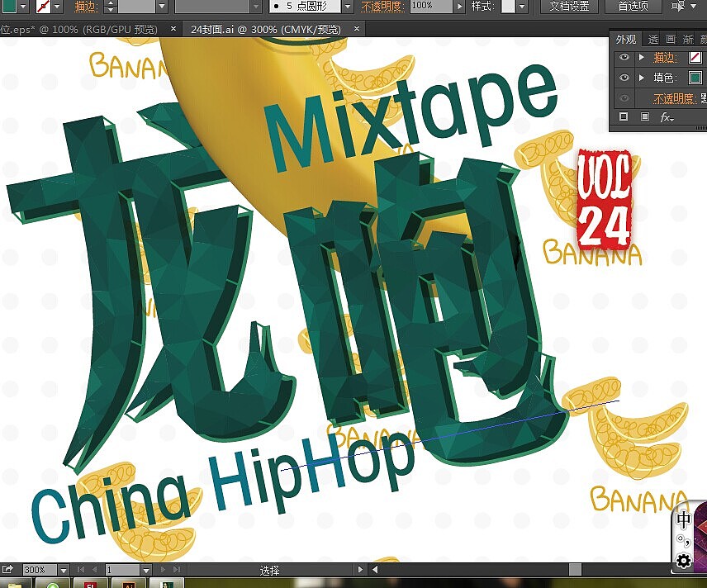707x588 pixels.
Task: Click the fx effects icon in the Appearance panel
Action: [667, 116]
